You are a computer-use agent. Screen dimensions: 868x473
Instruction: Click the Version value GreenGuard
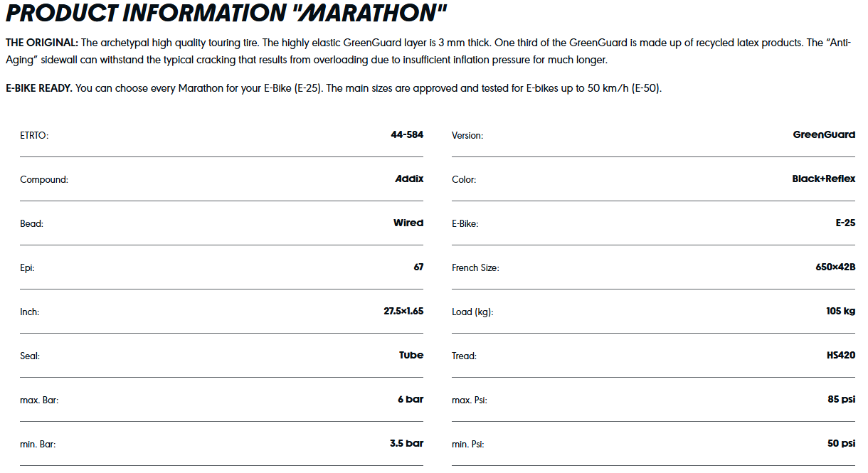[x=824, y=134]
